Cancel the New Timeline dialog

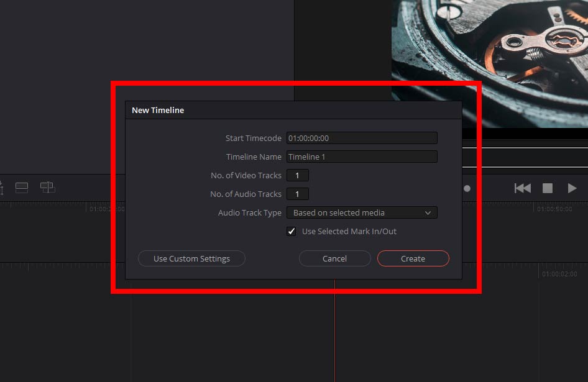(x=334, y=258)
